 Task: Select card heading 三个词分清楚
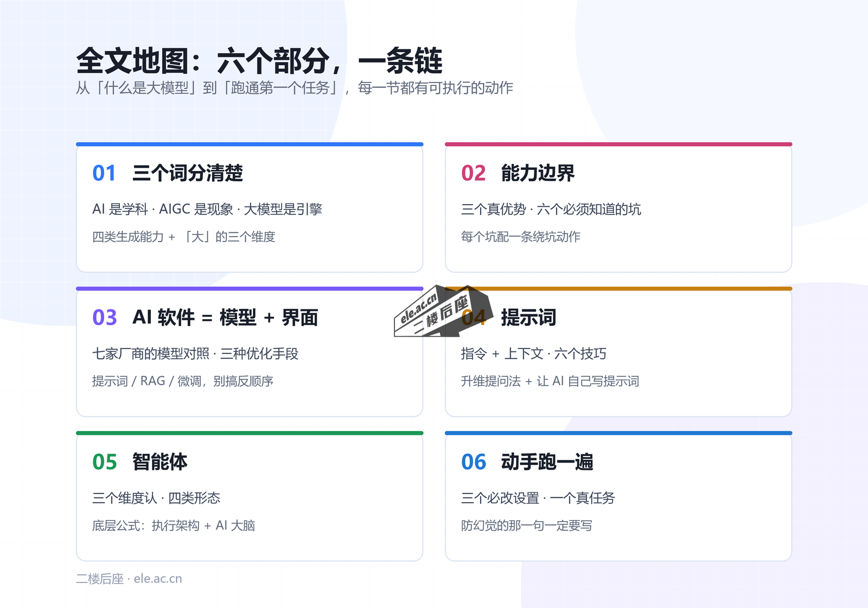pos(188,173)
